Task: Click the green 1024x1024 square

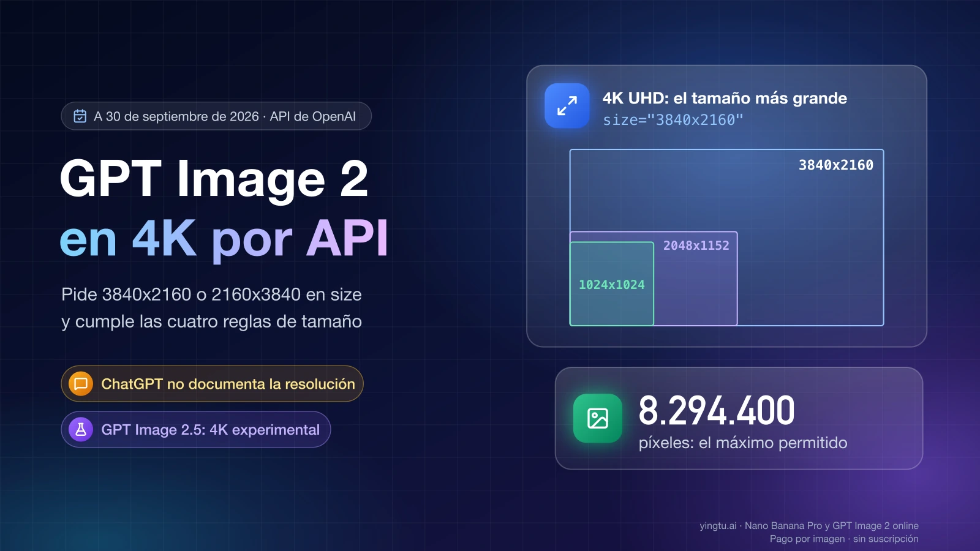Action: pos(612,284)
